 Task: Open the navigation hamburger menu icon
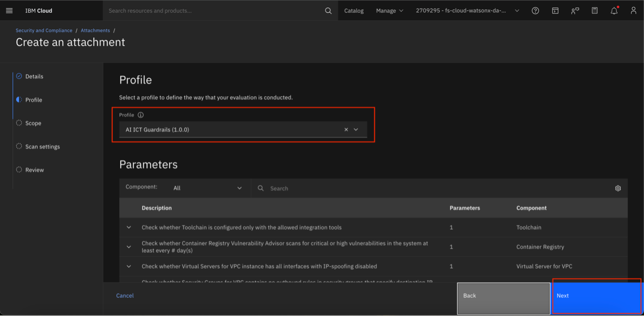click(x=9, y=10)
